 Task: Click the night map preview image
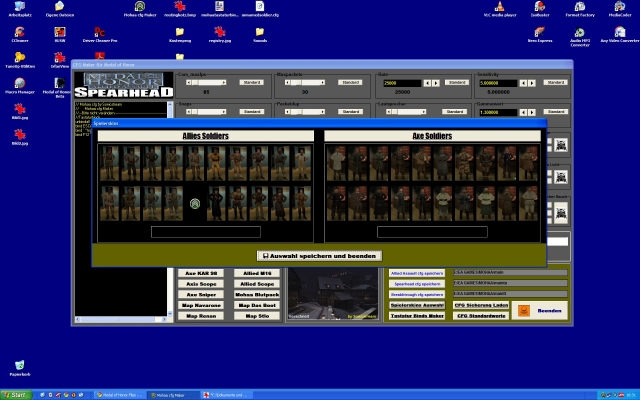tap(333, 293)
